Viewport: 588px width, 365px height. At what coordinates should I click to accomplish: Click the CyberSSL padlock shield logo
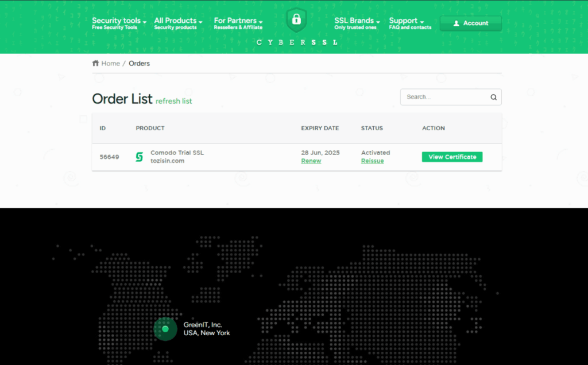tap(296, 20)
